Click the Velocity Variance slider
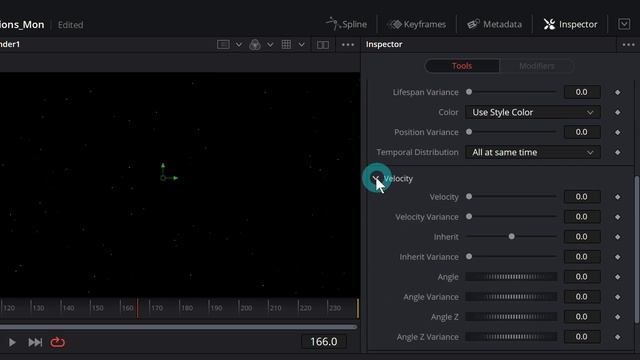The height and width of the screenshot is (360, 640). point(511,216)
